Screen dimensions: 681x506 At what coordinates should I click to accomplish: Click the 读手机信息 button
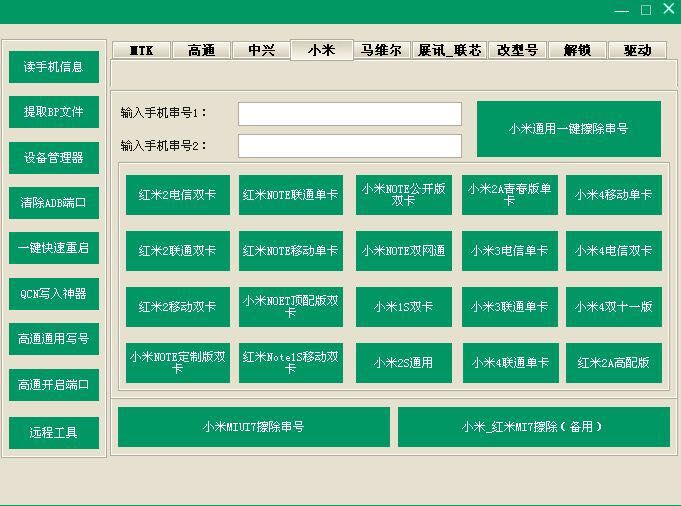pos(54,67)
